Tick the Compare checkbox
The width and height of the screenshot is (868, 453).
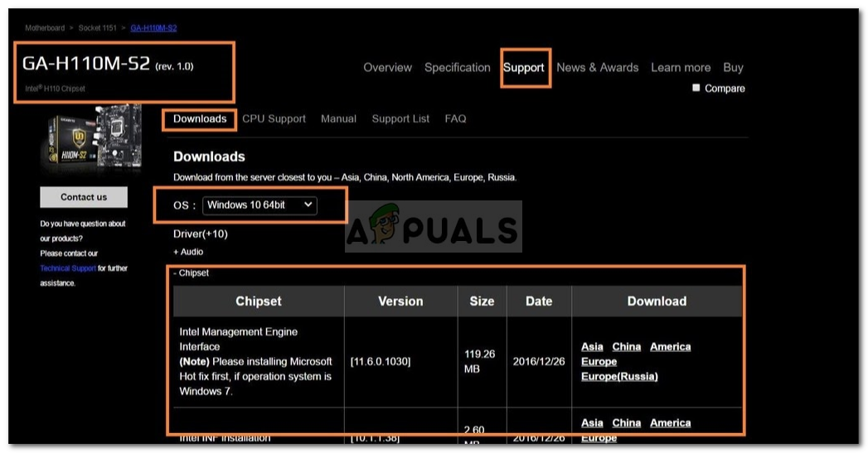[696, 88]
